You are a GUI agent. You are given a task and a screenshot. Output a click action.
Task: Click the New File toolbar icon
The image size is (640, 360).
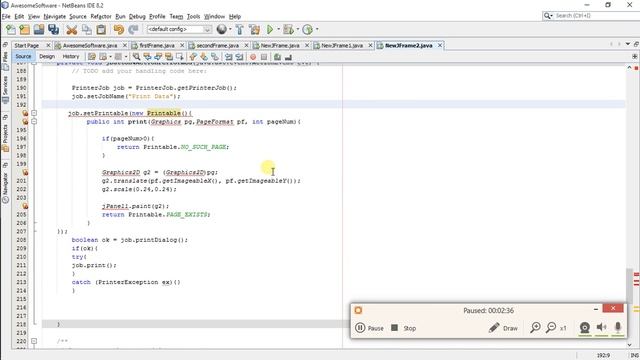coord(11,29)
